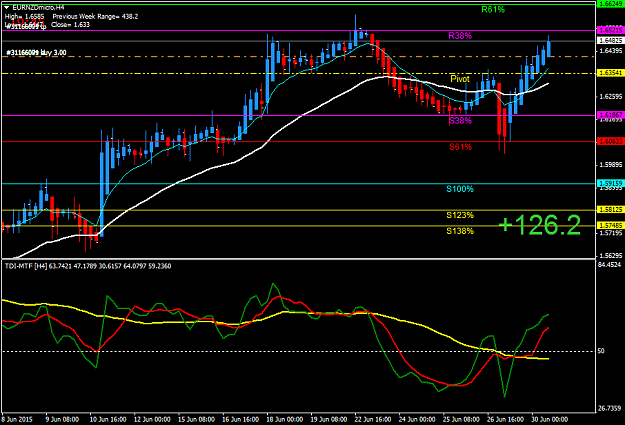Screen dimensions: 625x425
Task: Click the green +126.2 profit readout
Action: [x=539, y=226]
